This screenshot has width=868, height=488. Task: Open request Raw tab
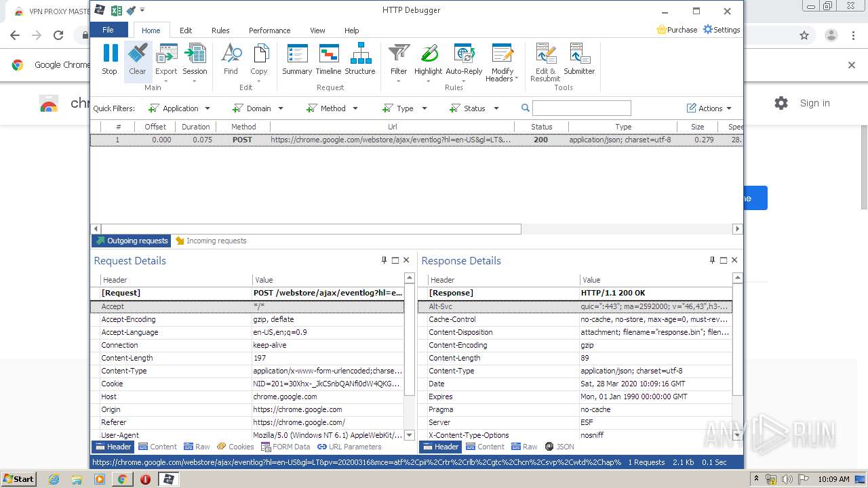tap(197, 447)
